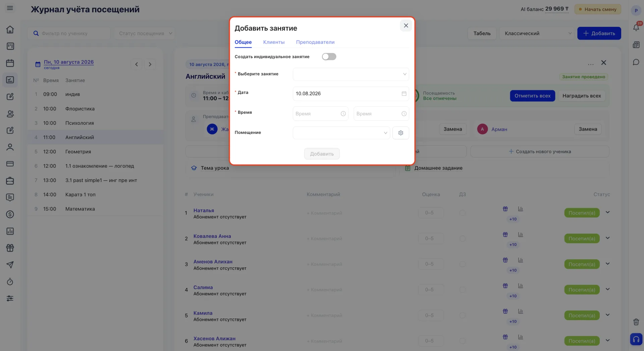Open the notifications bell icon
Screen dimensions: 644x351
[636, 28]
